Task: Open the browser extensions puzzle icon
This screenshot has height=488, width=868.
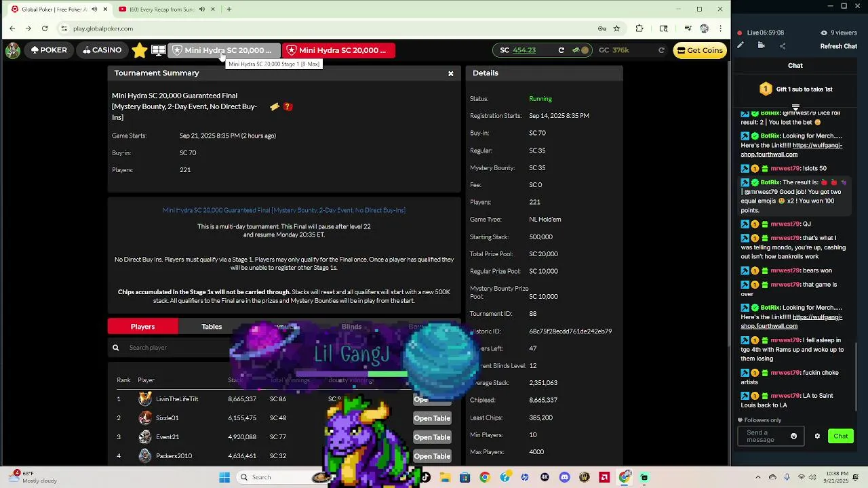Action: pos(639,28)
